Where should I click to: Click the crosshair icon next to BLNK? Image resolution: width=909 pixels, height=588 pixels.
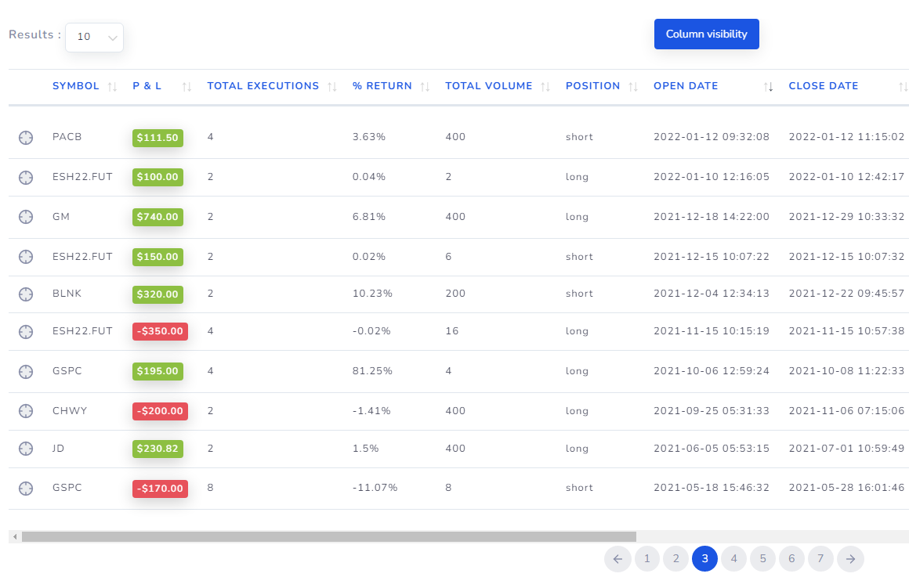click(x=26, y=294)
